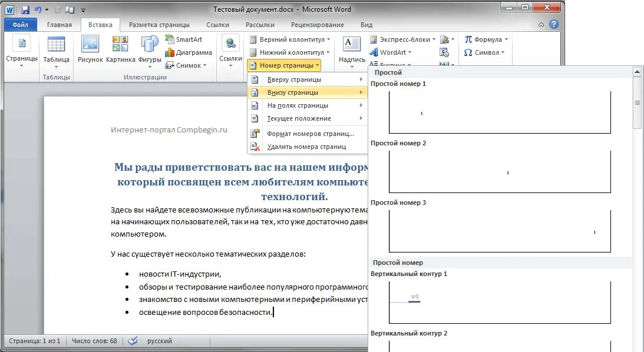Select the Простой номер 2 thumbnail
This screenshot has height=352, width=644.
[500, 171]
